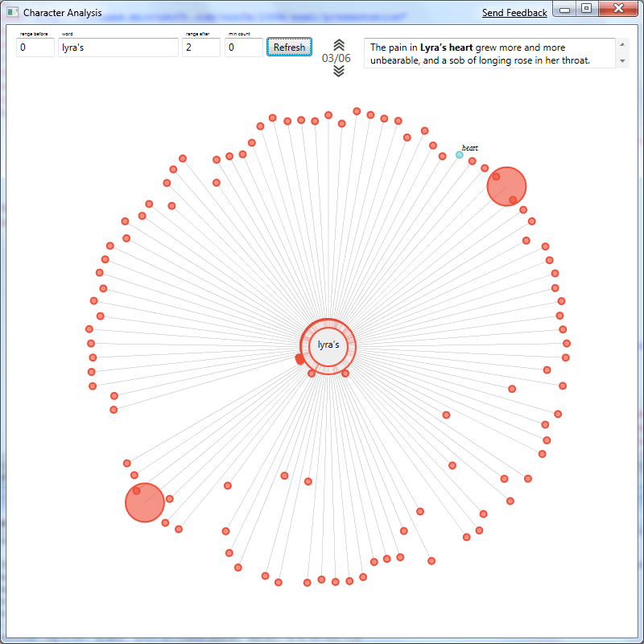Click the red blob left of central ring

click(x=299, y=359)
